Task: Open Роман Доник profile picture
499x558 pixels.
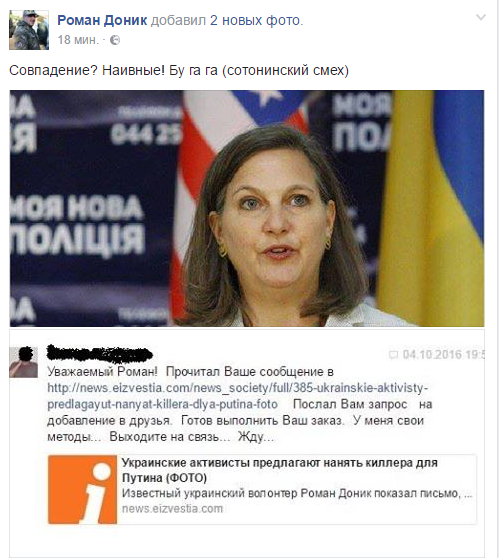Action: (29, 30)
